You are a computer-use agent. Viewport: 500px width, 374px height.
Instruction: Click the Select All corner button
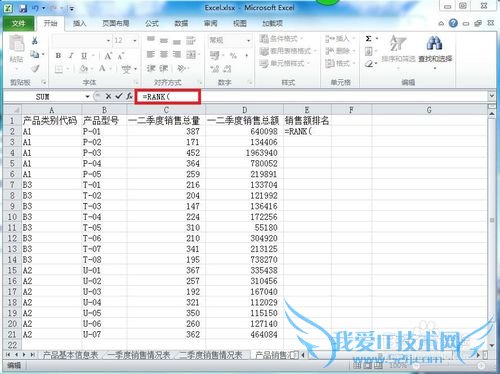[x=12, y=110]
